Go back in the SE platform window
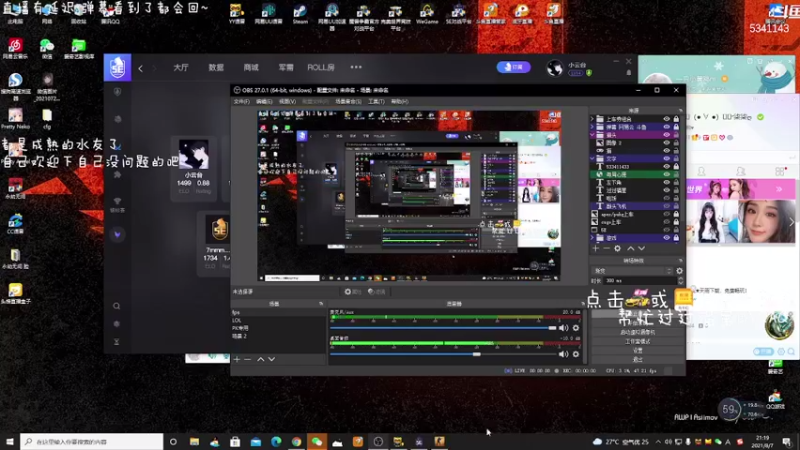 (141, 68)
